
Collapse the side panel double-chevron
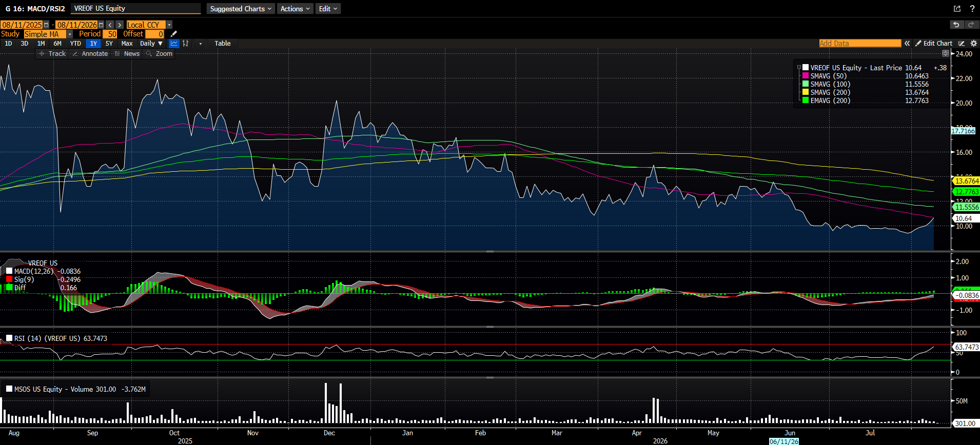pos(907,44)
